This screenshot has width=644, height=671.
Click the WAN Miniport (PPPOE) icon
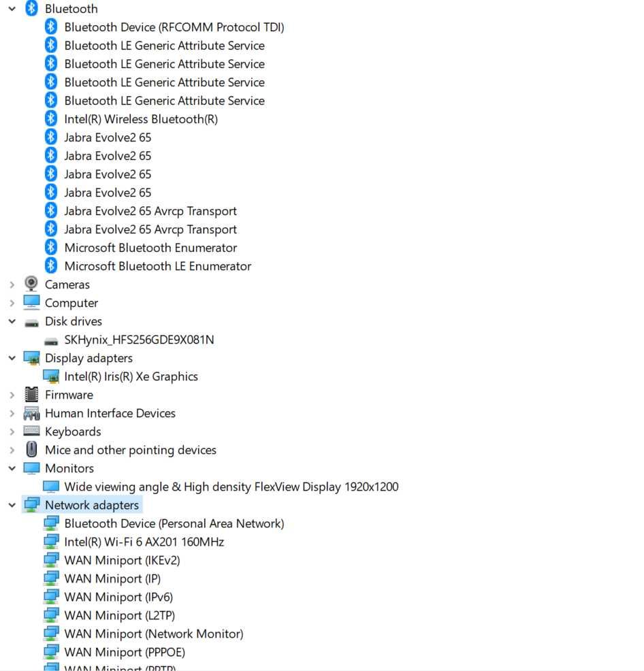pyautogui.click(x=51, y=652)
